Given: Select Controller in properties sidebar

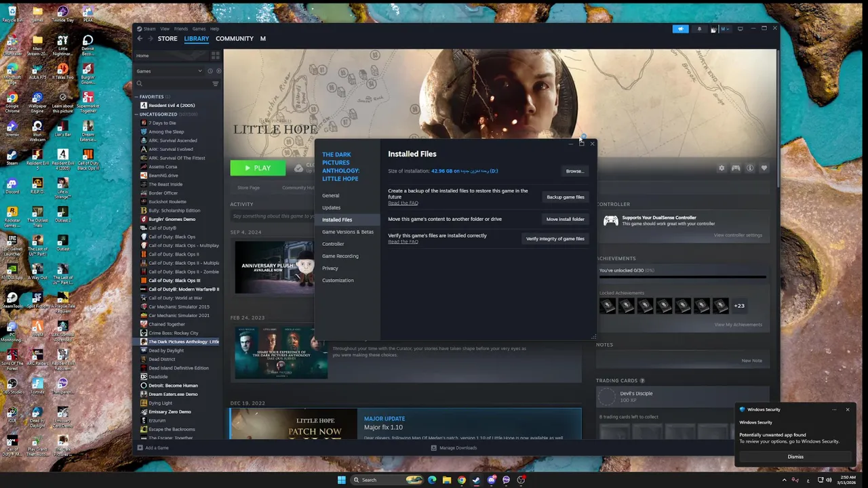Looking at the screenshot, I should (333, 244).
